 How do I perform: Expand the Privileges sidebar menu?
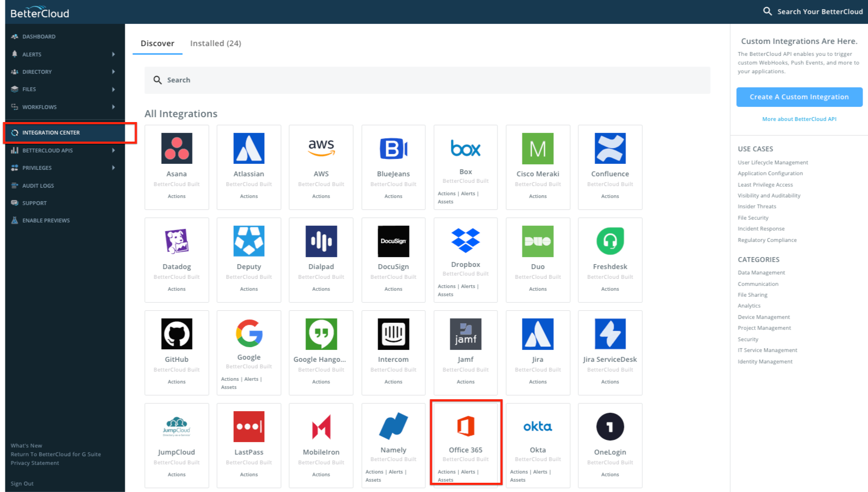pos(37,168)
